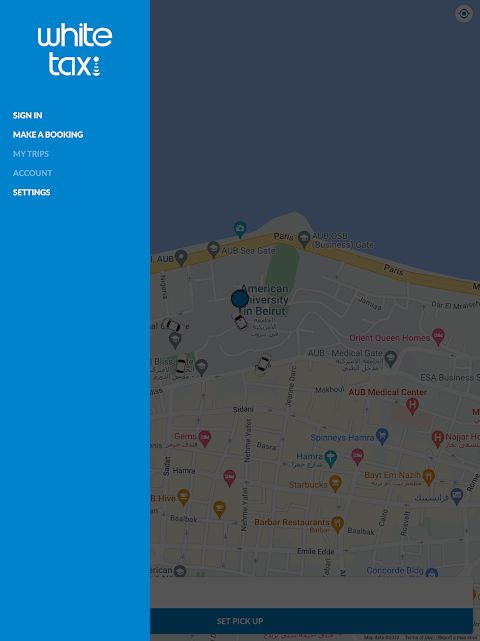480x641 pixels.
Task: Tap the Orient Queen Homes hotel marker
Action: tap(438, 336)
